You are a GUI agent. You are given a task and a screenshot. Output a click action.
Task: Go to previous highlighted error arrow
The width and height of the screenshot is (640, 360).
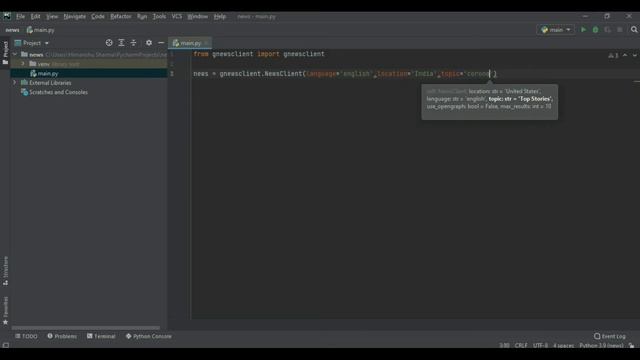click(625, 55)
